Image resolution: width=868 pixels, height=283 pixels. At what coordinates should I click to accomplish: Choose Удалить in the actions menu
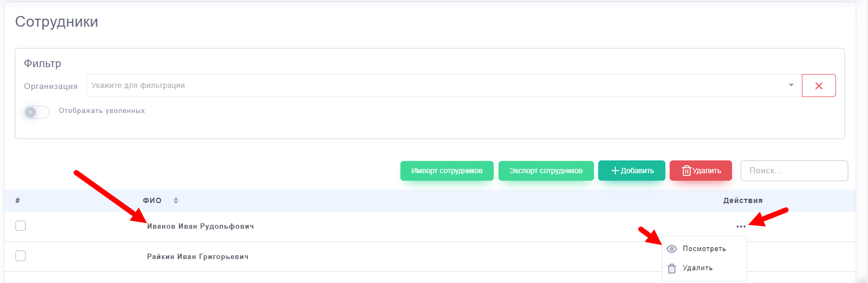point(697,268)
